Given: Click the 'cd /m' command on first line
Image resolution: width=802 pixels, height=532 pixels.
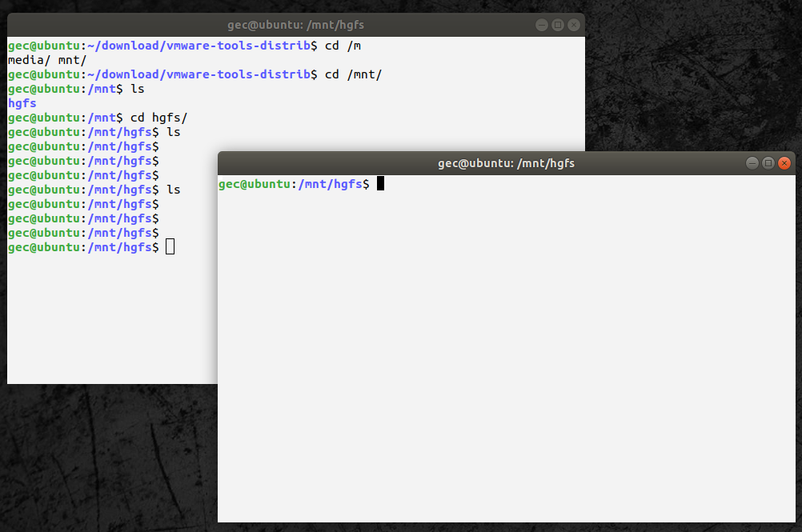Looking at the screenshot, I should pyautogui.click(x=343, y=46).
